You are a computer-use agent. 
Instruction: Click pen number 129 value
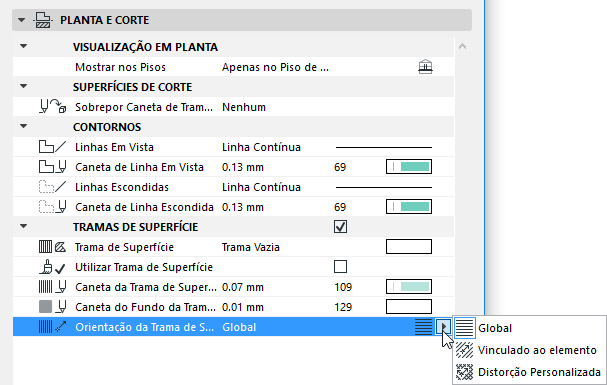[x=343, y=307]
